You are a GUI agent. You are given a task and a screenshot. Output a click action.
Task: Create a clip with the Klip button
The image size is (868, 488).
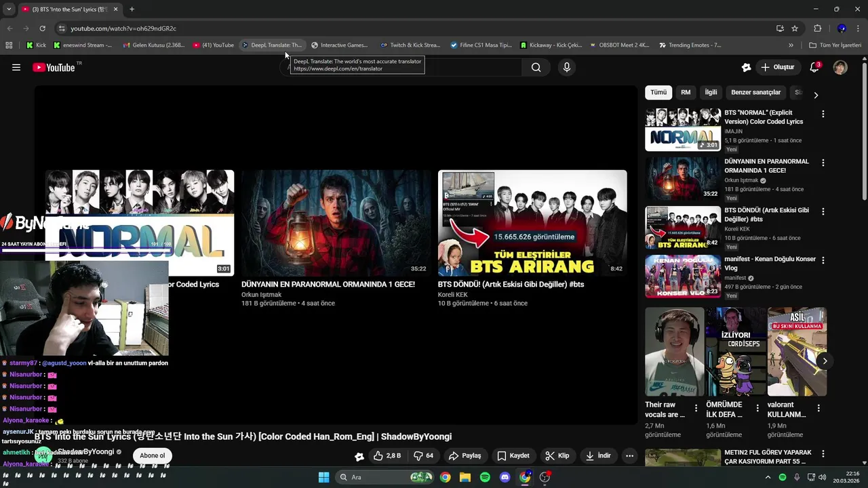tap(557, 455)
